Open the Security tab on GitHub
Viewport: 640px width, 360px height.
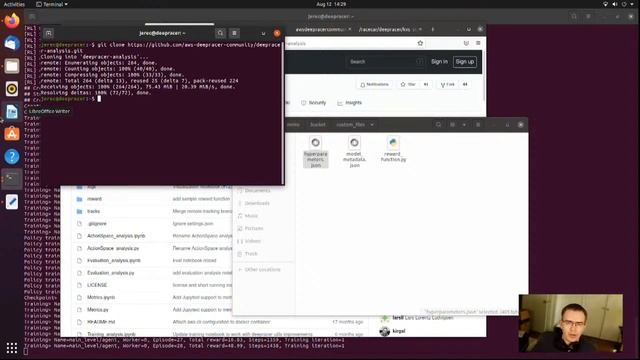tap(313, 103)
